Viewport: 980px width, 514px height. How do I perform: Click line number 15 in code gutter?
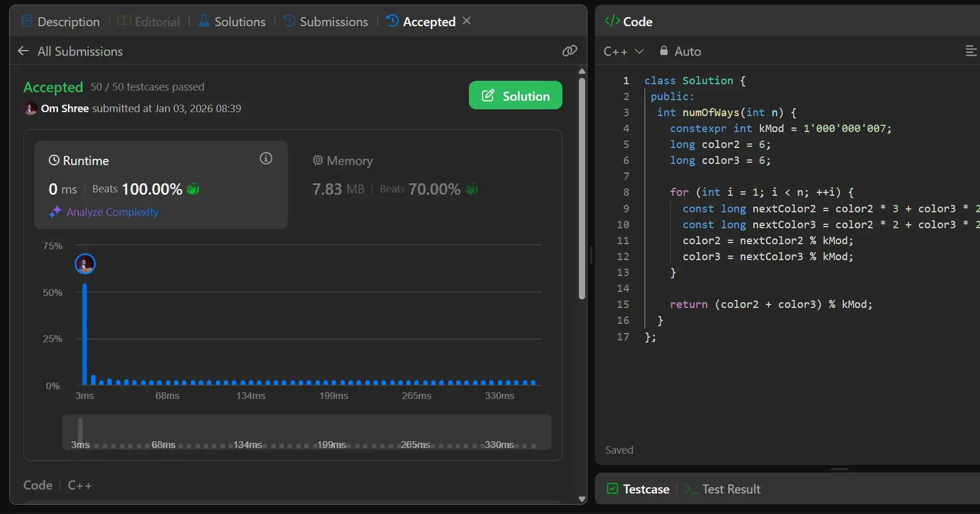click(623, 305)
